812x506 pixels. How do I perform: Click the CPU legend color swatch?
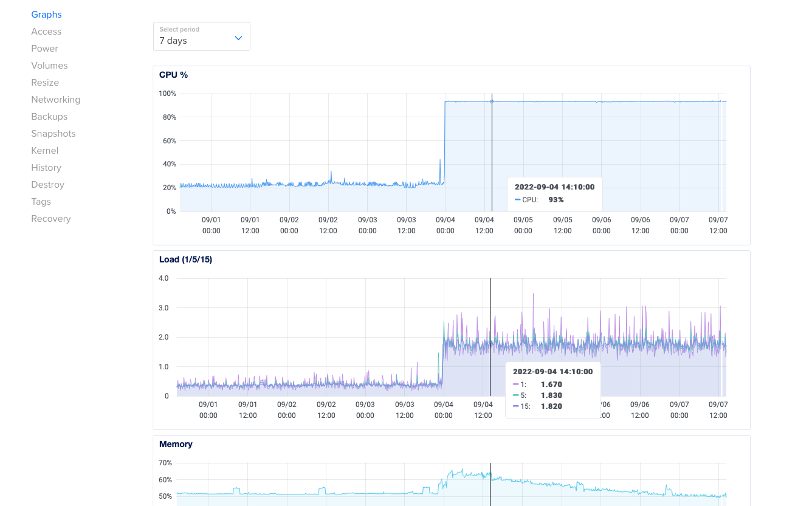pyautogui.click(x=517, y=199)
